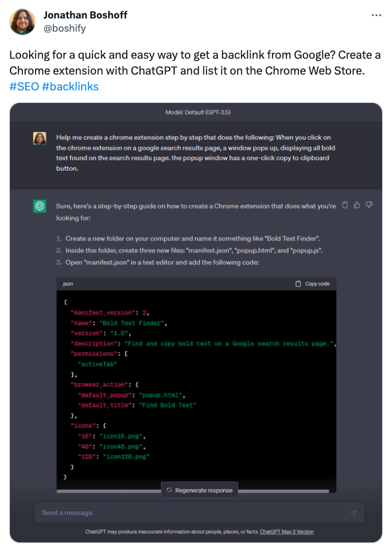Click the Jonathan Boshoff display name
The height and width of the screenshot is (551, 392).
85,15
